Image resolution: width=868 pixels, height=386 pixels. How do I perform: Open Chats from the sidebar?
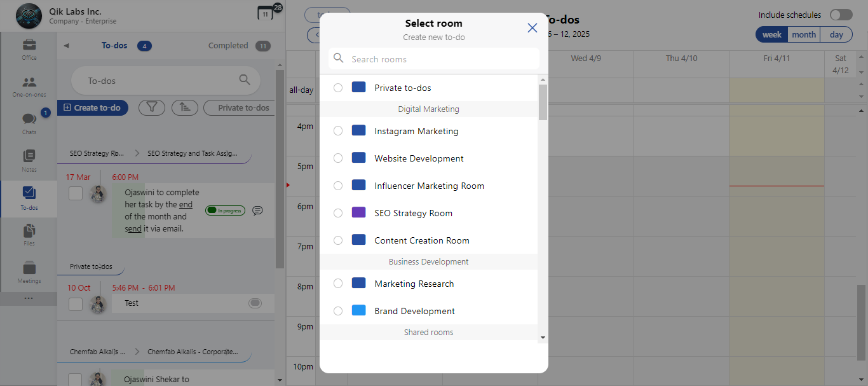pyautogui.click(x=29, y=123)
